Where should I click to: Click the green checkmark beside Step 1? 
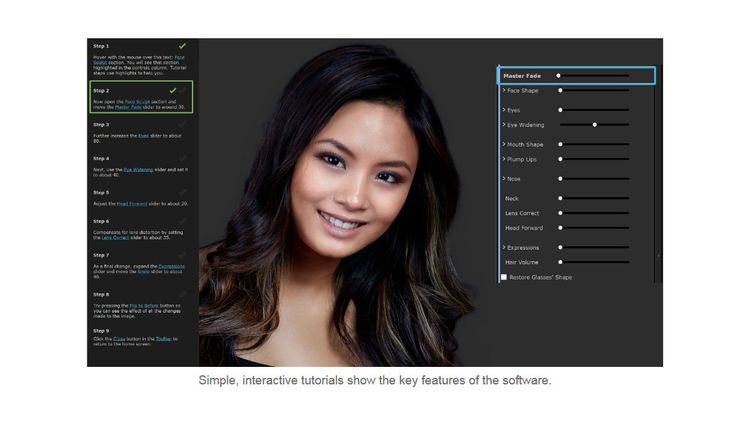[182, 46]
